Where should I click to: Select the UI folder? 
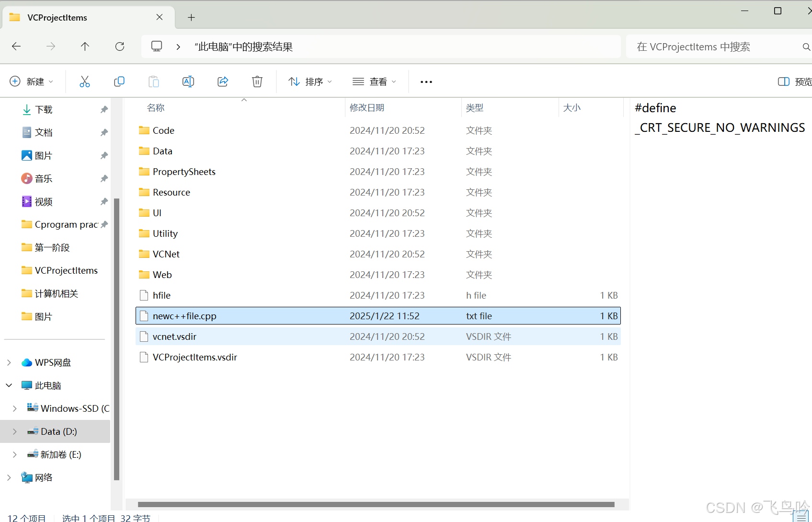click(x=378, y=213)
